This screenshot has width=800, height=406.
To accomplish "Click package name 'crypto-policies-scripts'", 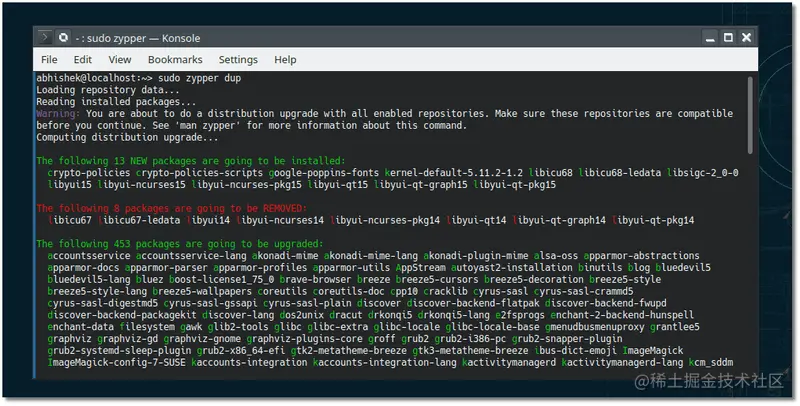I will coord(199,173).
